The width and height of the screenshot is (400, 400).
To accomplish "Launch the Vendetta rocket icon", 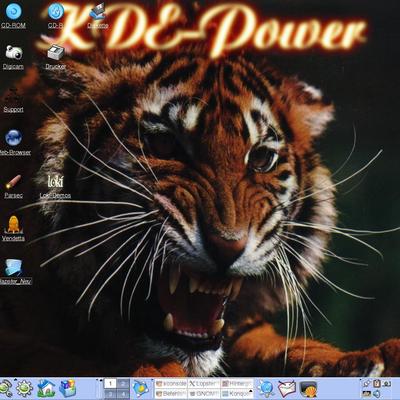I will click(13, 229).
